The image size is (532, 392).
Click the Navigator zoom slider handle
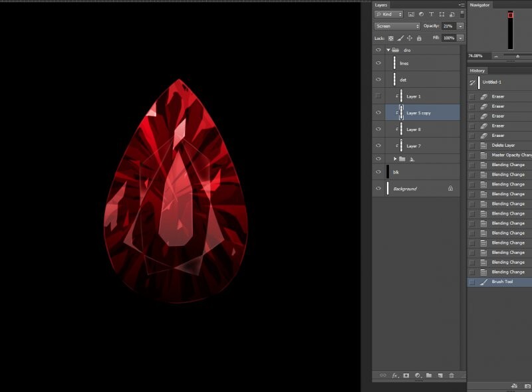[x=517, y=56]
